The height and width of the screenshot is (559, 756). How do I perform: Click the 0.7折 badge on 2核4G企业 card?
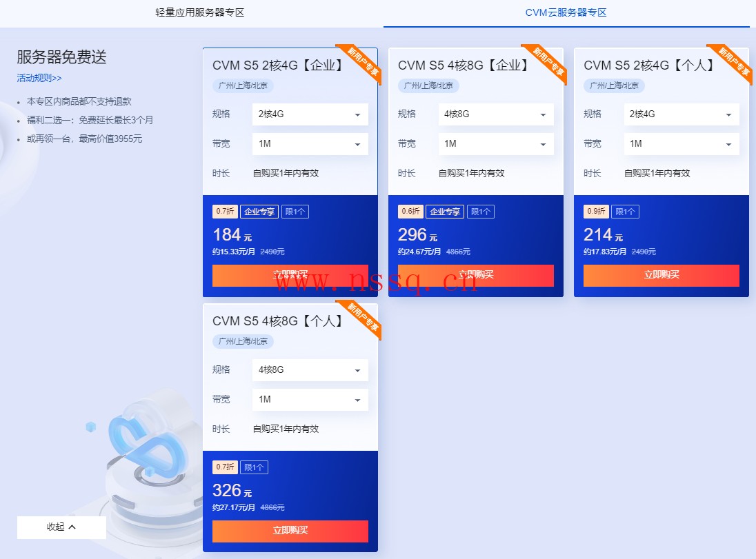click(x=225, y=212)
